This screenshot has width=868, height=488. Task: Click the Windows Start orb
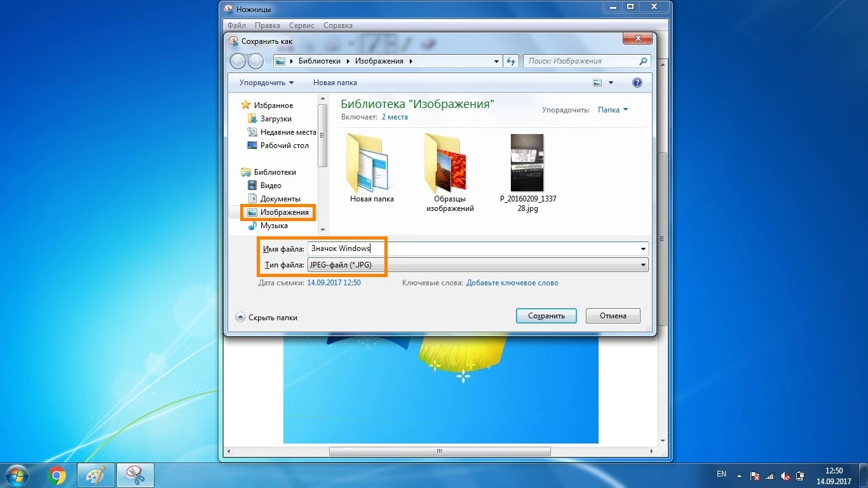pyautogui.click(x=17, y=475)
